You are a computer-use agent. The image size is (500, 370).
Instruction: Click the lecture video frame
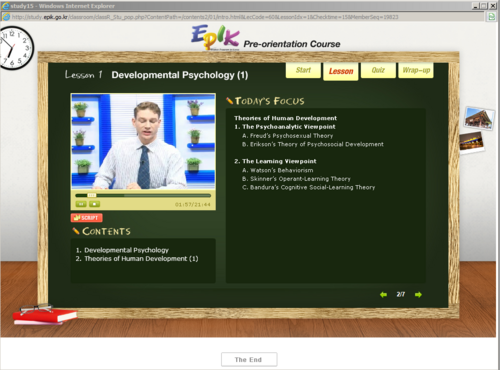[x=143, y=141]
